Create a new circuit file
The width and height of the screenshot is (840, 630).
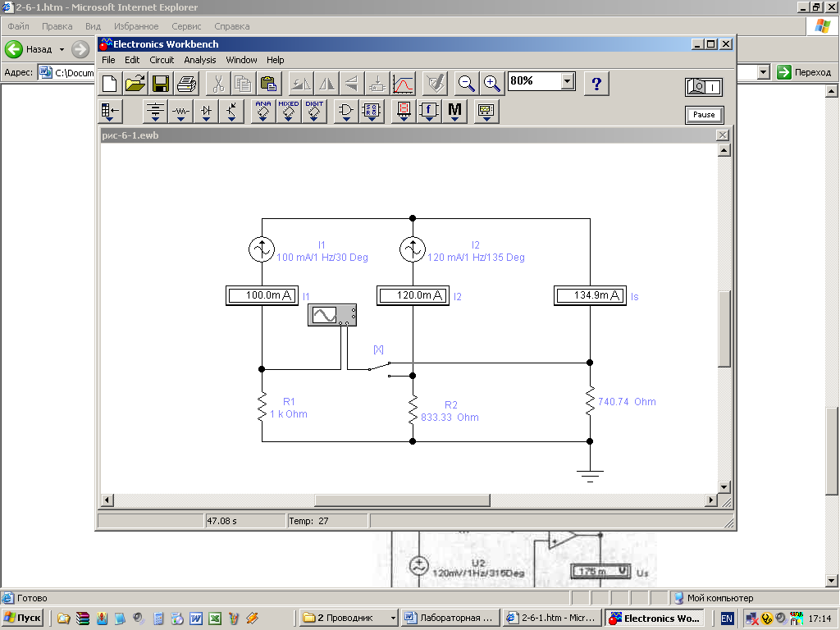coord(110,84)
